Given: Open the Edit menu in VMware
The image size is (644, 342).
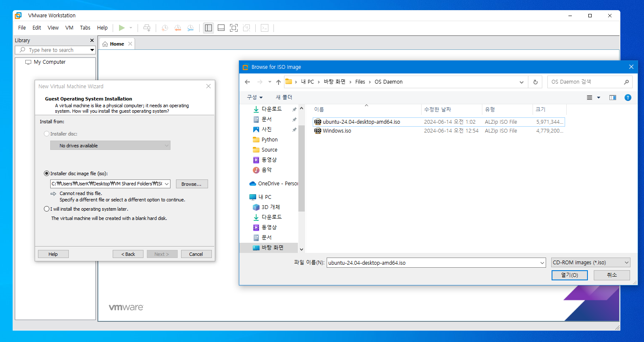Looking at the screenshot, I should pos(37,28).
